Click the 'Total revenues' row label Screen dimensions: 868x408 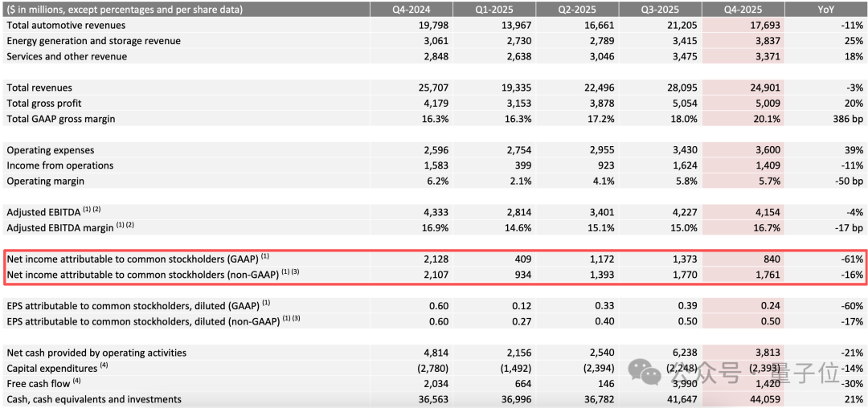pyautogui.click(x=39, y=88)
